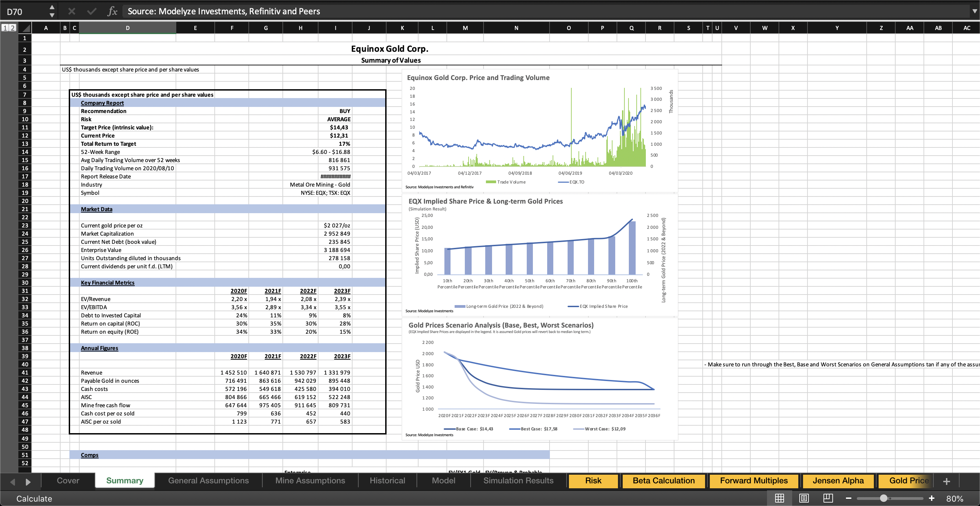
Task: Click the Gold Prices Scenario Analysis chart title
Action: (501, 325)
